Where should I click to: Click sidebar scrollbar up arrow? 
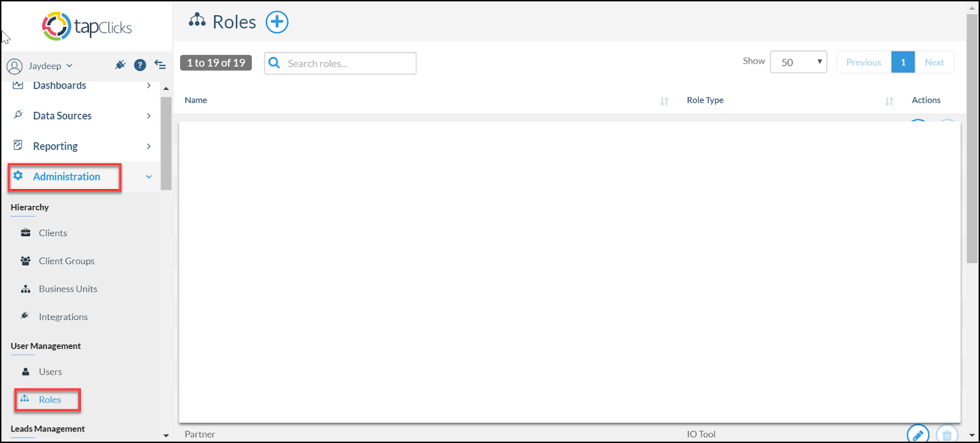coord(166,89)
